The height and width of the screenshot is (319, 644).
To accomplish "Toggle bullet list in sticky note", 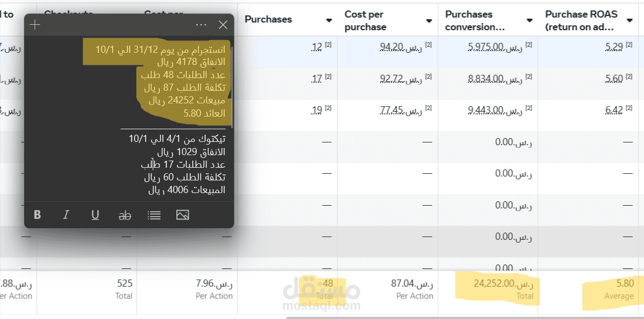I will tap(154, 215).
